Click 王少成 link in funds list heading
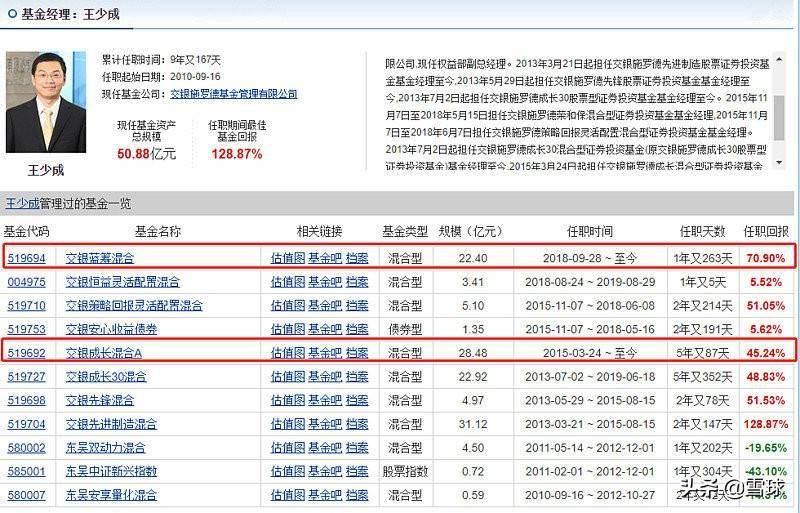This screenshot has width=800, height=513. pos(22,204)
